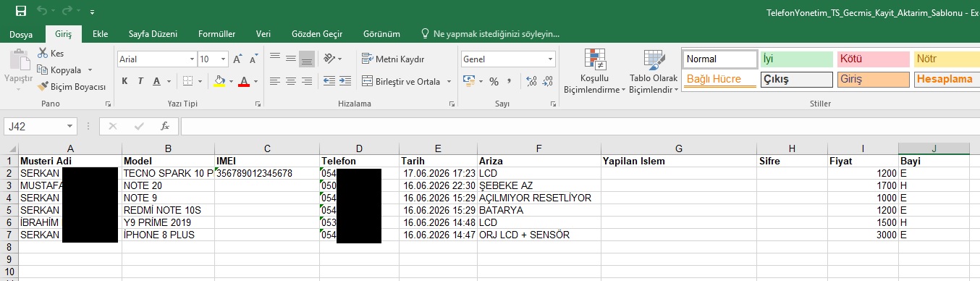Open font color dropdown arrow
Screen dimensions: 980x281
click(255, 81)
